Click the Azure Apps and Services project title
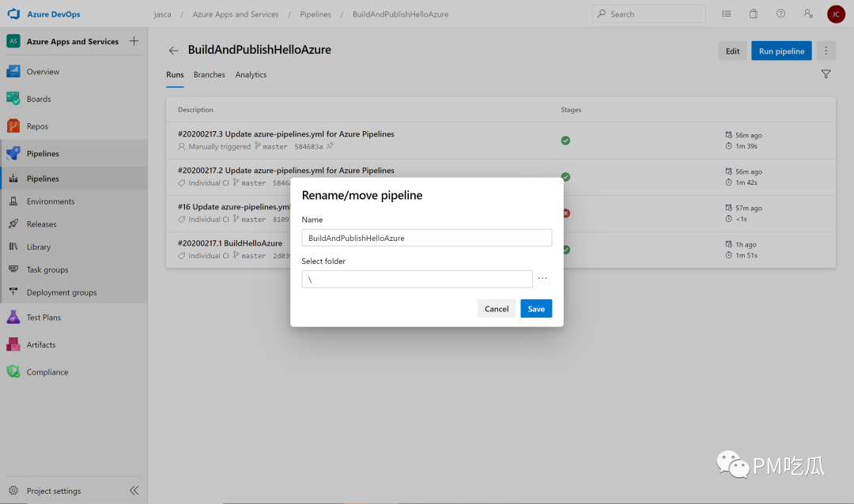 [73, 41]
